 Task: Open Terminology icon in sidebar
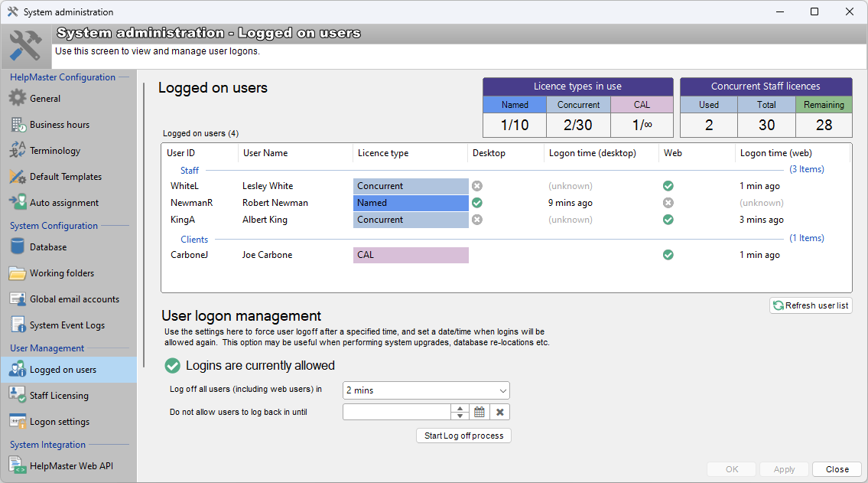pos(17,150)
